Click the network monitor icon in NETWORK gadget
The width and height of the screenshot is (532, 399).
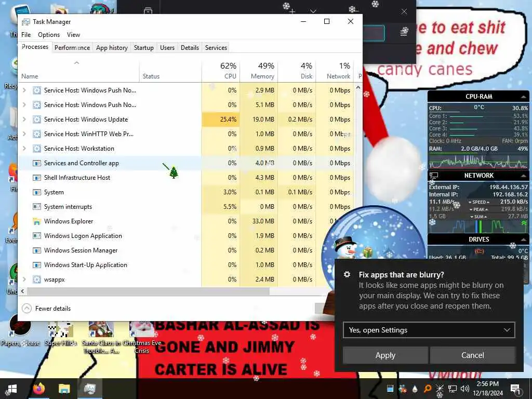point(434,176)
